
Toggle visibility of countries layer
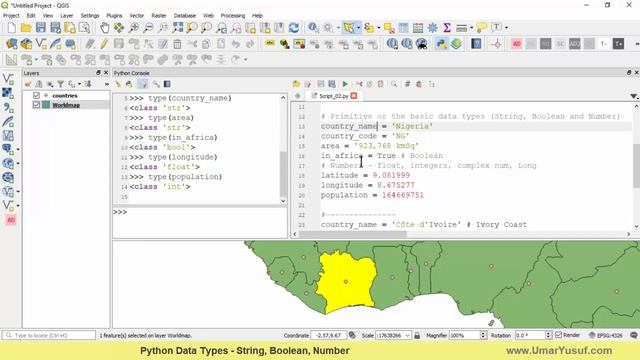36,96
